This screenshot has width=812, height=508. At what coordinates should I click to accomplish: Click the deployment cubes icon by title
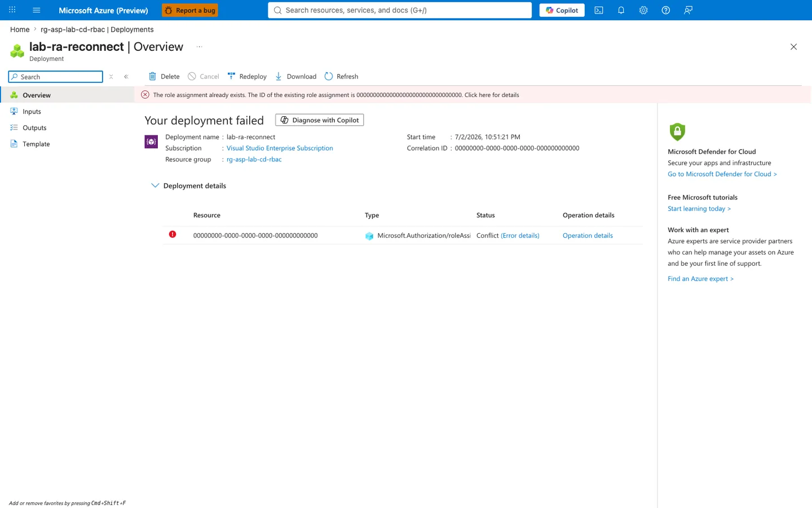tap(17, 51)
